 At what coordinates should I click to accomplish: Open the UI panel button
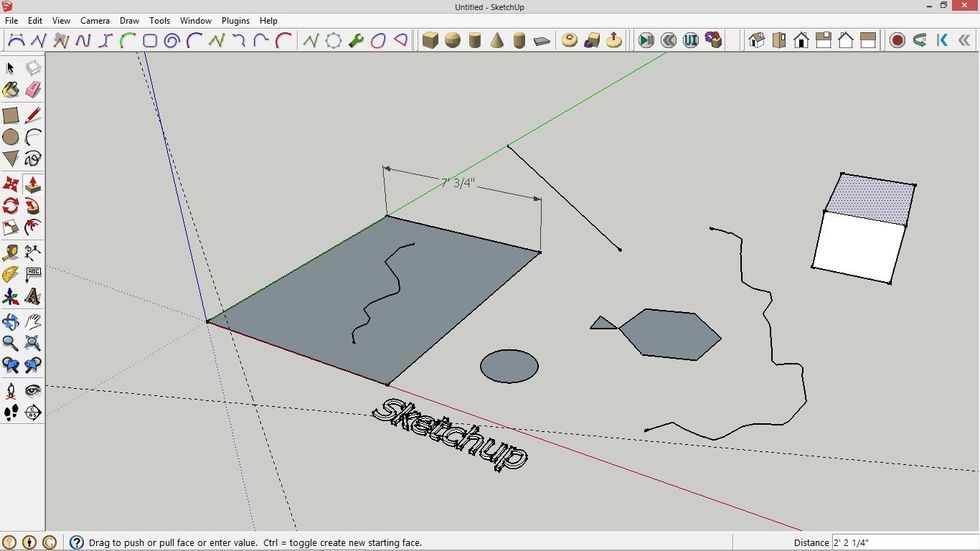coord(691,41)
